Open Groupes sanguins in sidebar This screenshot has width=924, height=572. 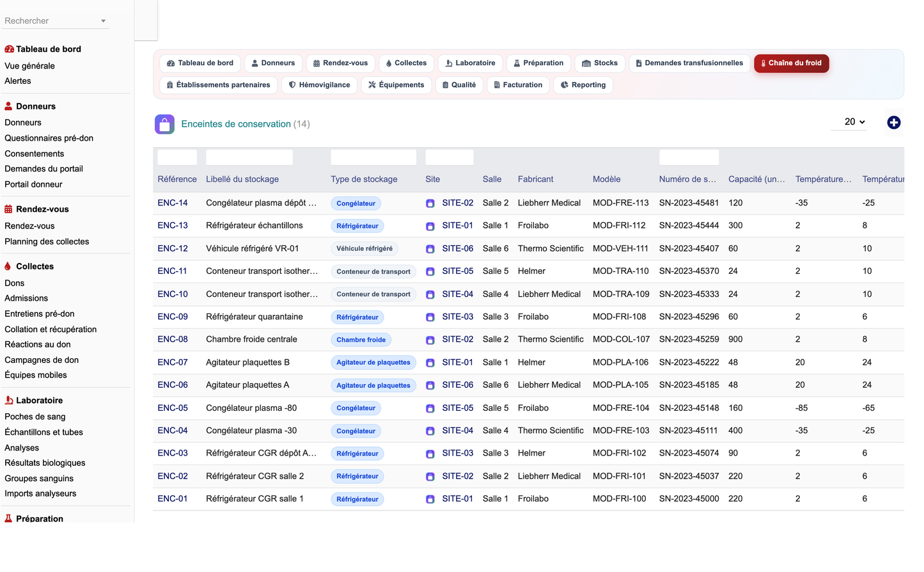coord(39,478)
